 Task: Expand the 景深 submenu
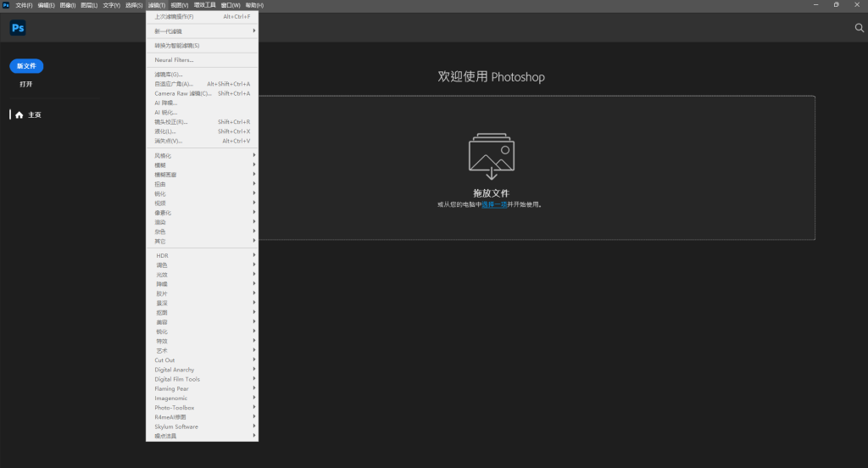coord(202,303)
